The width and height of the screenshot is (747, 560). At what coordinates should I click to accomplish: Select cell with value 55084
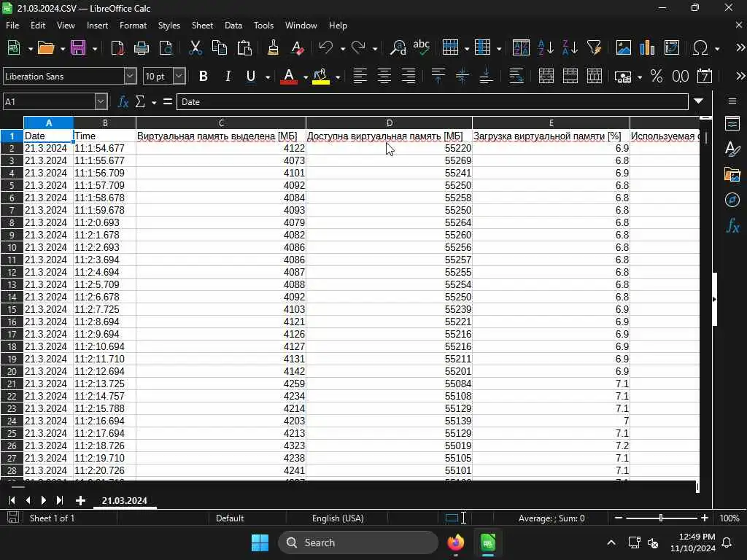click(x=389, y=384)
